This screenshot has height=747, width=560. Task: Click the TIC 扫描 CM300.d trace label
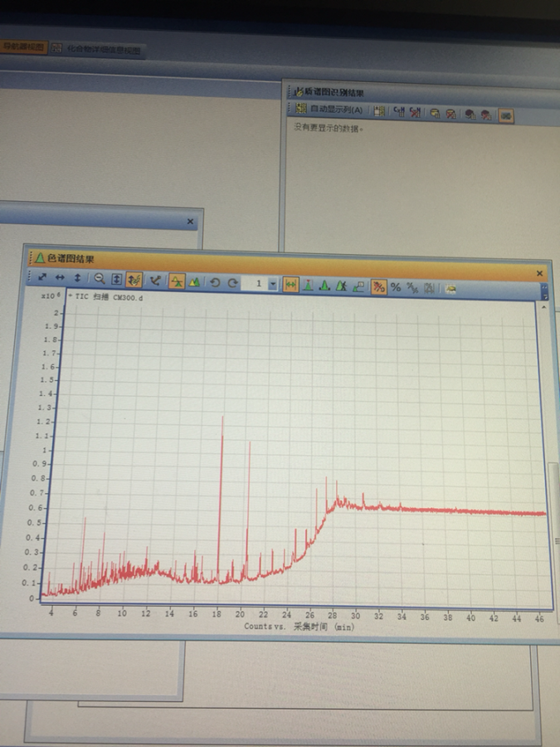pyautogui.click(x=105, y=297)
